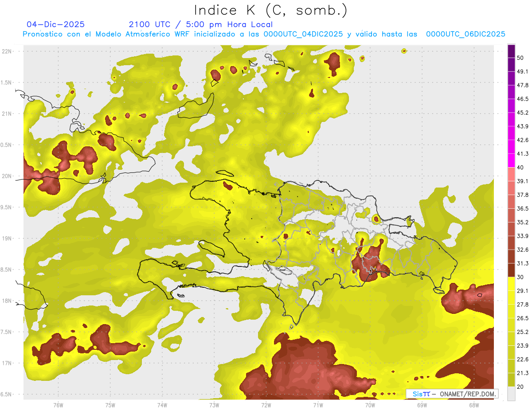Select the date text "04-Dic-2025"
The image size is (532, 411).
(55, 24)
